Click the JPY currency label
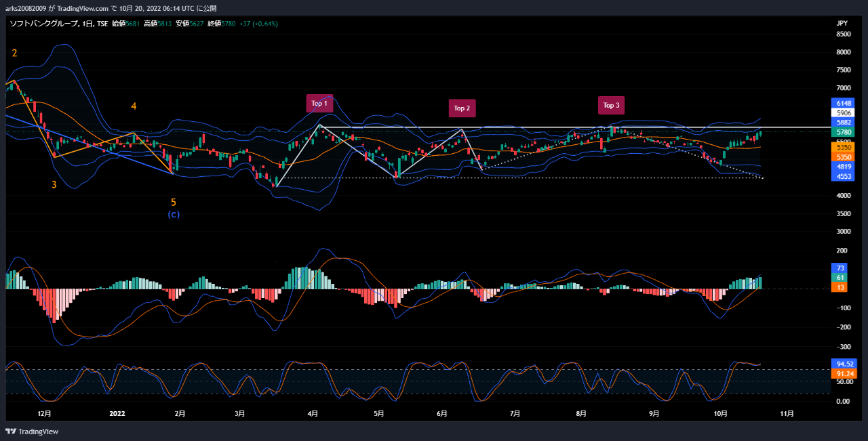Viewport: 868px width, 441px height. point(842,24)
